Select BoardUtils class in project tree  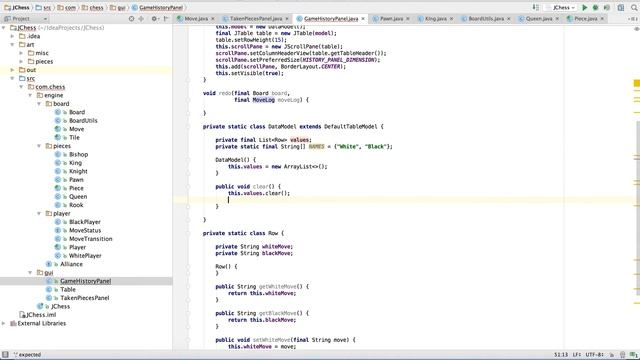tap(83, 121)
